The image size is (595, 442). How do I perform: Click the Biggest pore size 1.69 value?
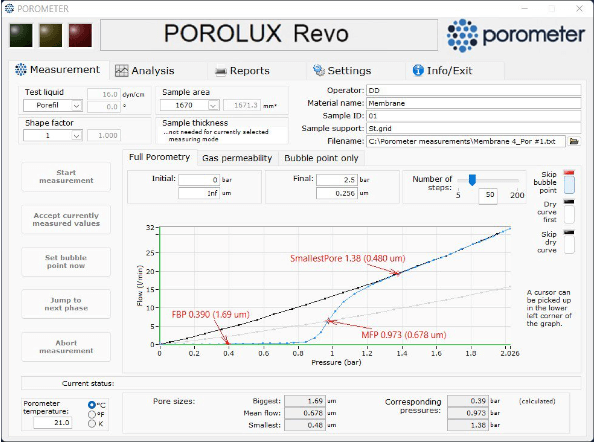304,401
